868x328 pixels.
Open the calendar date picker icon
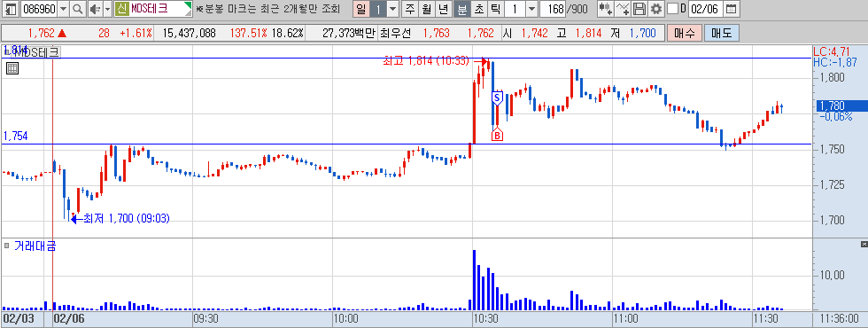731,9
